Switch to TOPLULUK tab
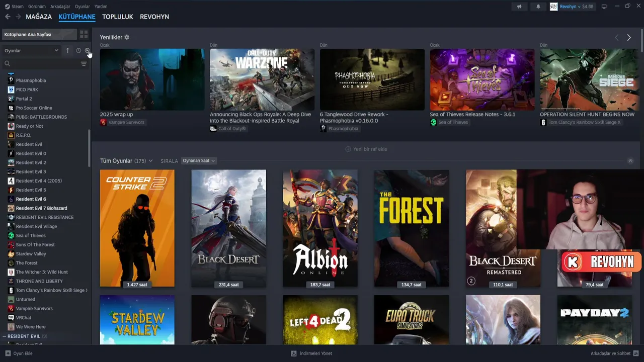 pyautogui.click(x=118, y=17)
